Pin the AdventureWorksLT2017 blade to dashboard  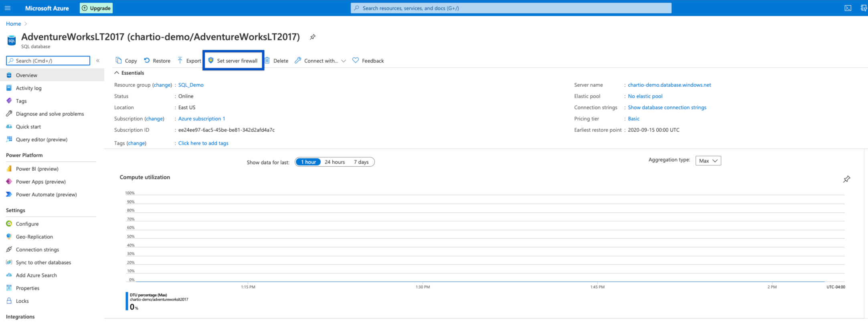point(313,37)
